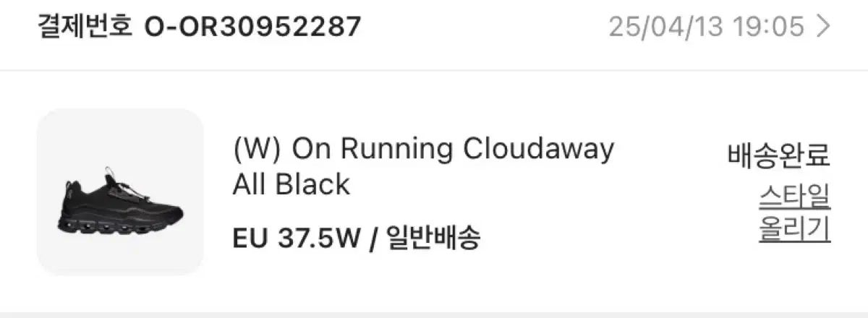
Task: Click the All Black colorway text
Action: click(291, 184)
